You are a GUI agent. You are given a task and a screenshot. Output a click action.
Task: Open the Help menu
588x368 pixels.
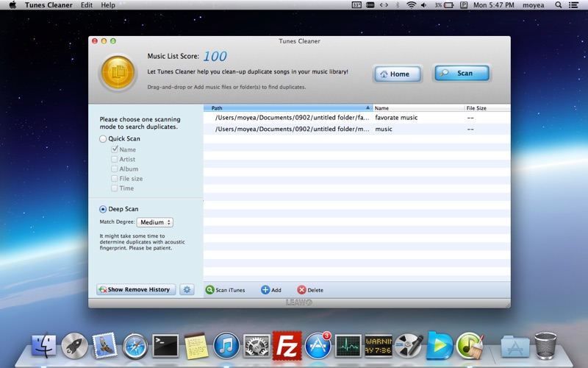coord(108,5)
